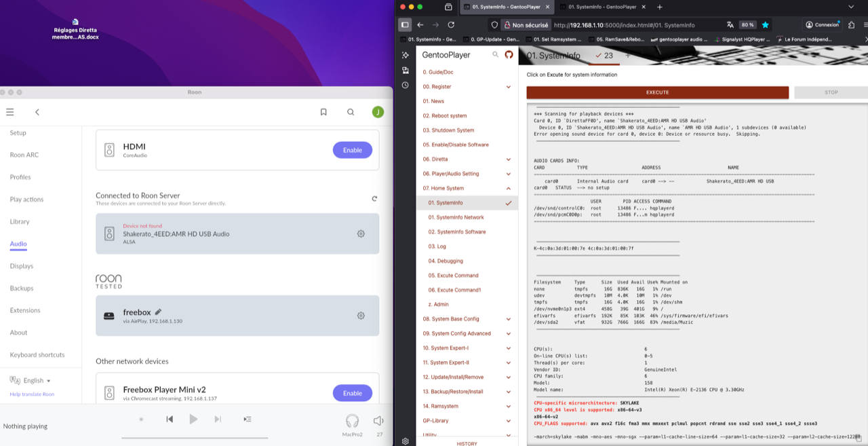Open the Roon play queue icon

pos(248,420)
